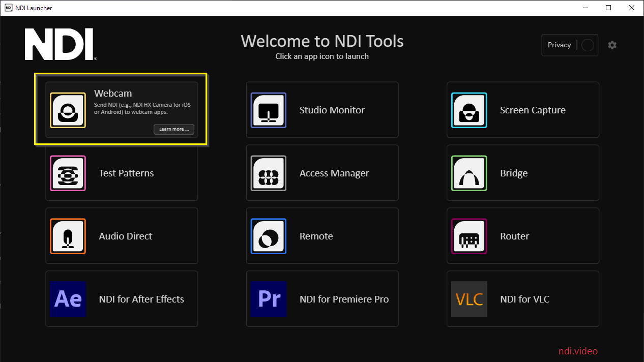644x362 pixels.
Task: Click the Webcam Learn more button
Action: click(x=174, y=129)
